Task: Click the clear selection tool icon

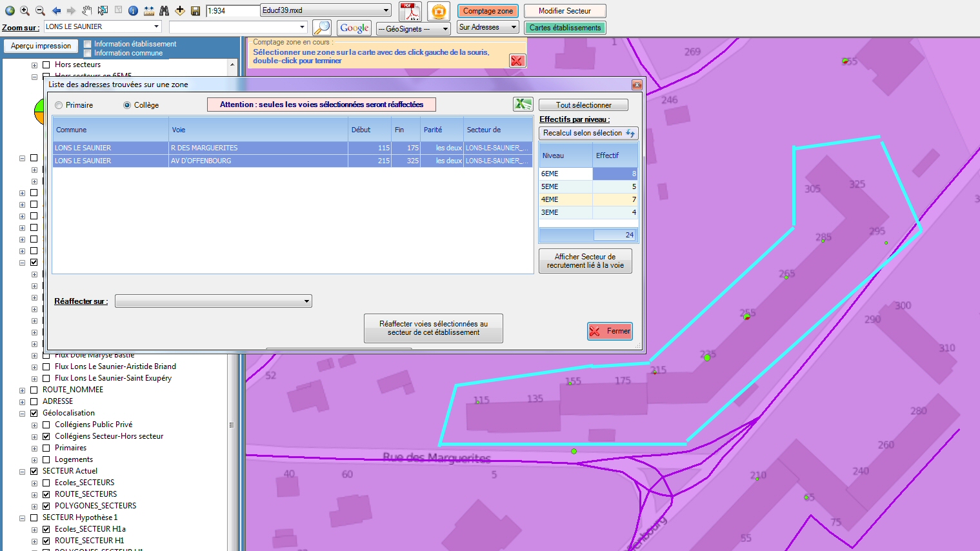Action: pos(118,10)
